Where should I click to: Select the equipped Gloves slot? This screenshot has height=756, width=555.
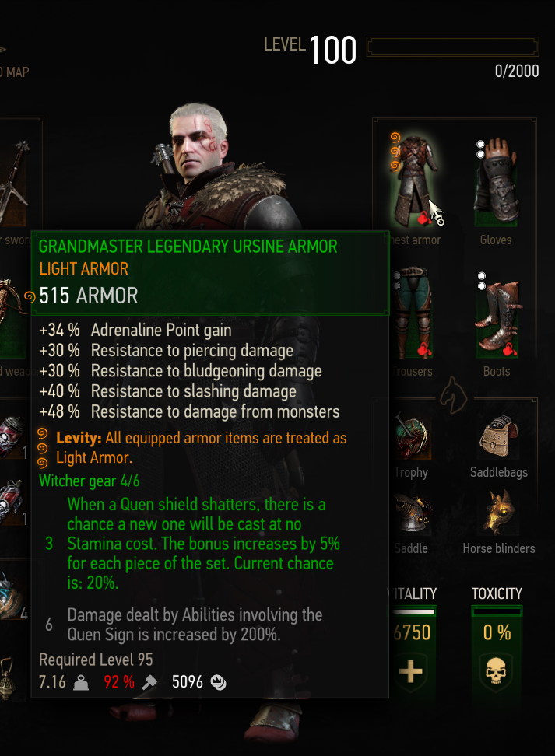497,181
